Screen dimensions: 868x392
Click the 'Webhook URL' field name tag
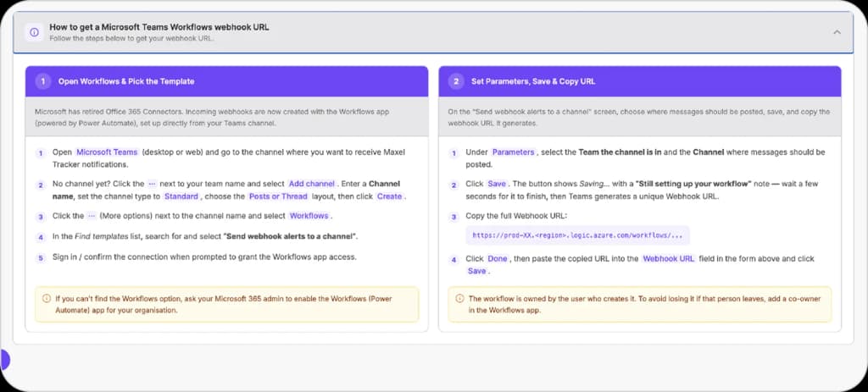tap(668, 258)
